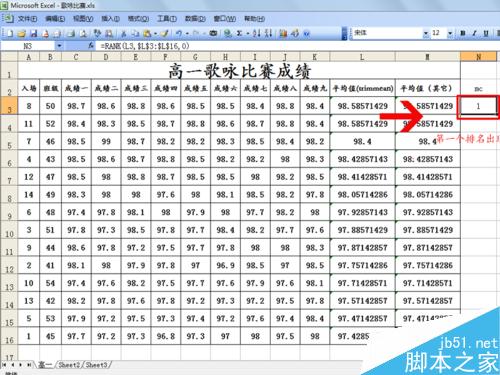The height and width of the screenshot is (375, 500).
Task: Select row 10 header
Action: (9, 230)
